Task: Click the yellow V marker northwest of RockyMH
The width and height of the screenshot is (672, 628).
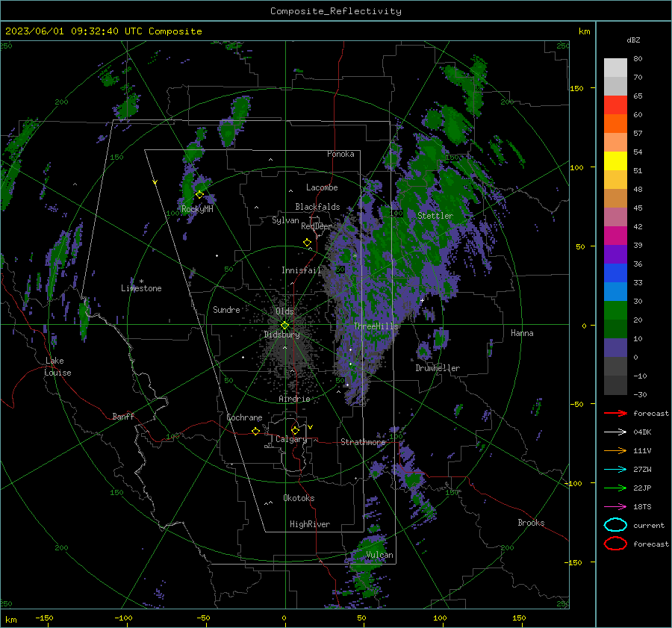Action: point(155,182)
